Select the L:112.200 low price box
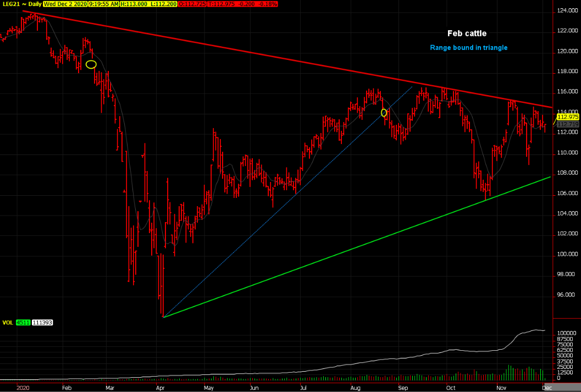 pyautogui.click(x=163, y=4)
